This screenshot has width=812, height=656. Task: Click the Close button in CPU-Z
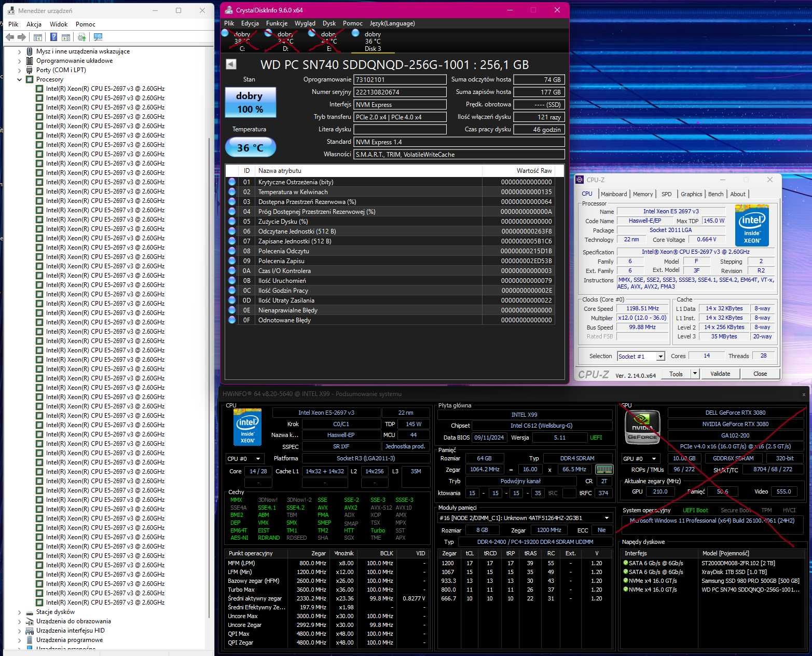pyautogui.click(x=760, y=374)
